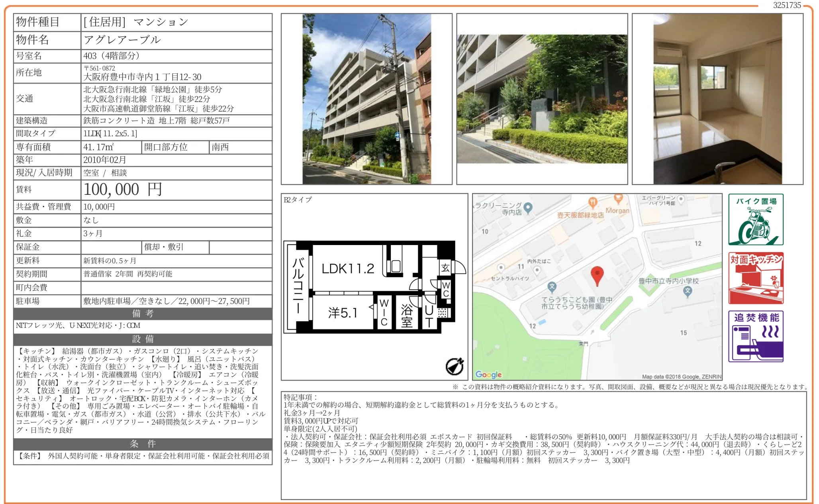The height and width of the screenshot is (504, 819).
Task: Click the building exterior photo thumbnail
Action: tap(366, 99)
